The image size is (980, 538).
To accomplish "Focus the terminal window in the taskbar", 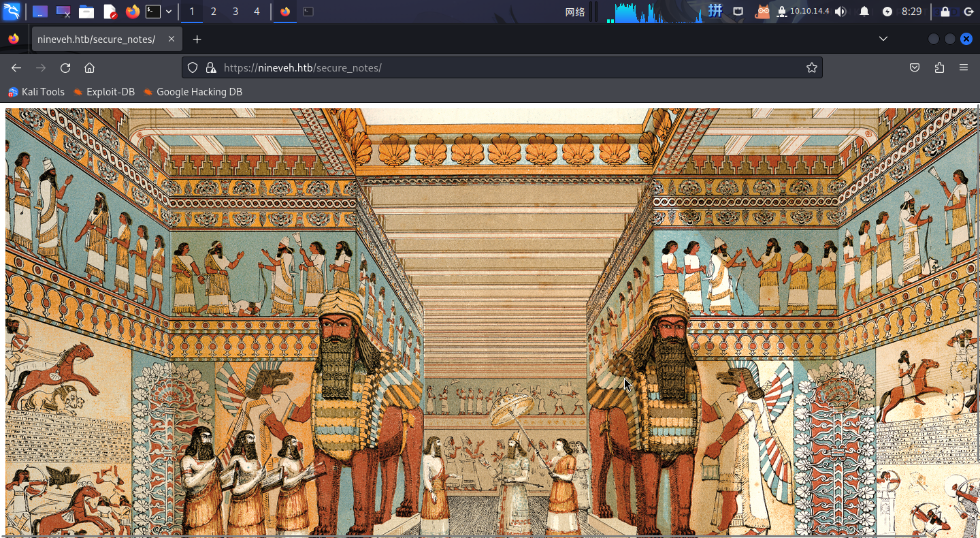I will click(308, 12).
